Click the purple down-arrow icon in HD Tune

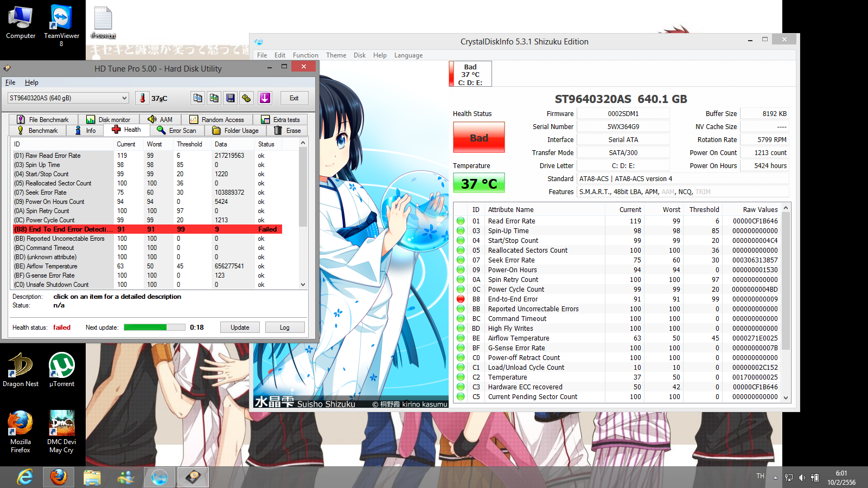(265, 98)
